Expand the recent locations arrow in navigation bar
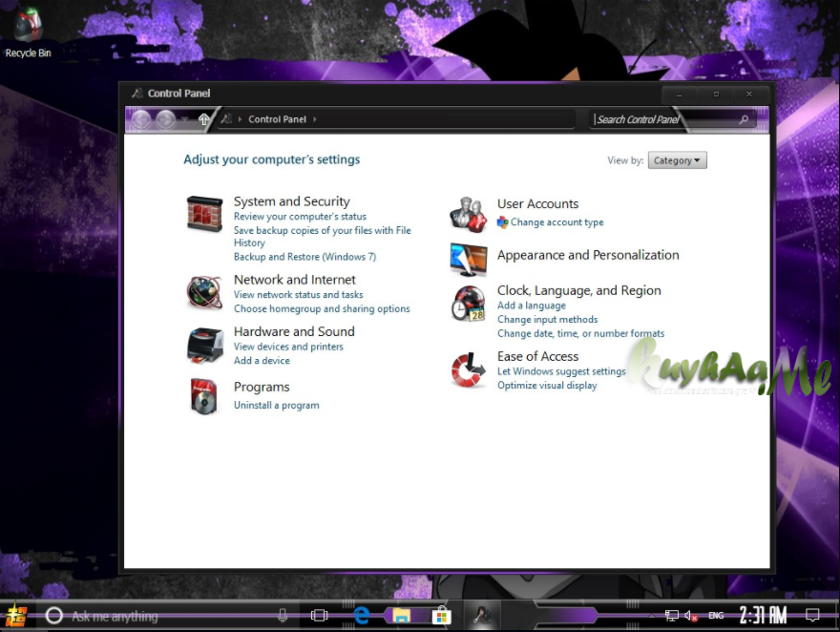Screen dimensions: 840x632 [185, 119]
